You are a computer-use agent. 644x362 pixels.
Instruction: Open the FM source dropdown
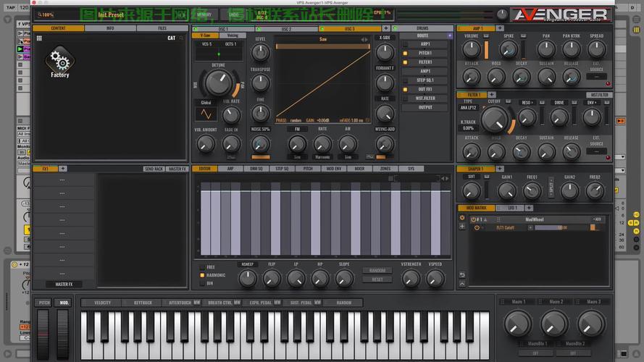297,130
